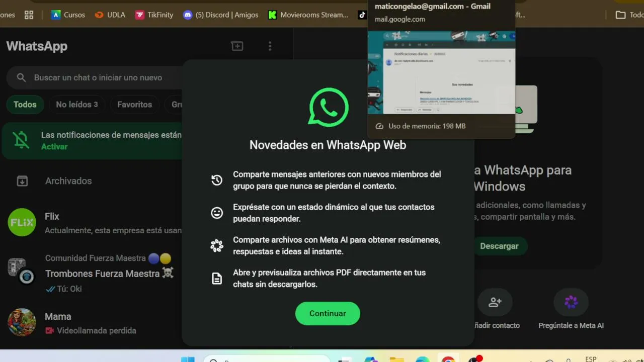
Task: Click the 'Exprésate con un estado dinámico' text
Action: (334, 213)
